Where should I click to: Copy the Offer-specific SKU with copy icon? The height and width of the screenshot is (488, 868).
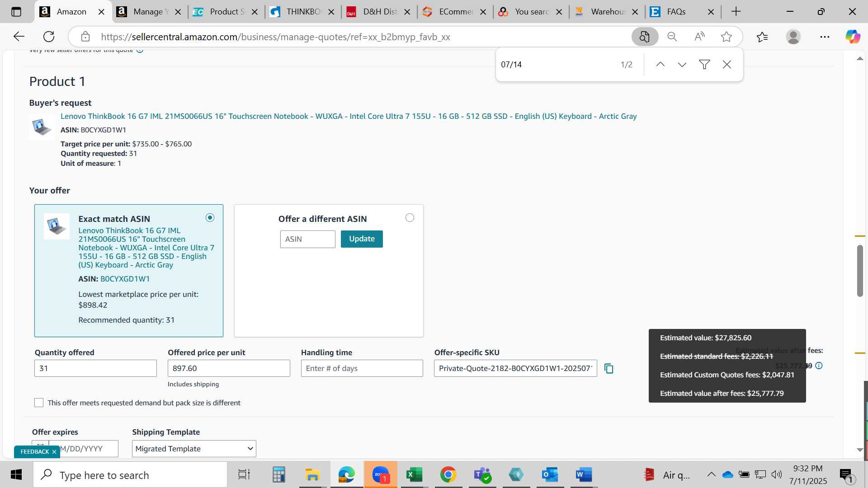[x=609, y=369]
